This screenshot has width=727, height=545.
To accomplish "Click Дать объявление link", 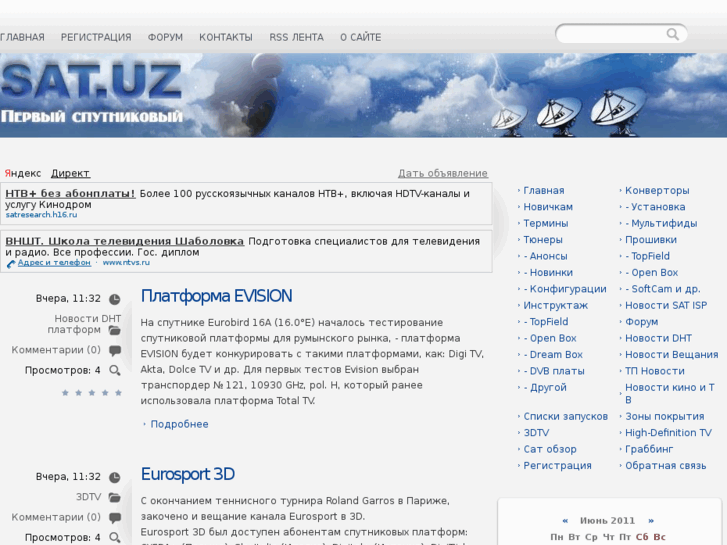I will coord(443,173).
